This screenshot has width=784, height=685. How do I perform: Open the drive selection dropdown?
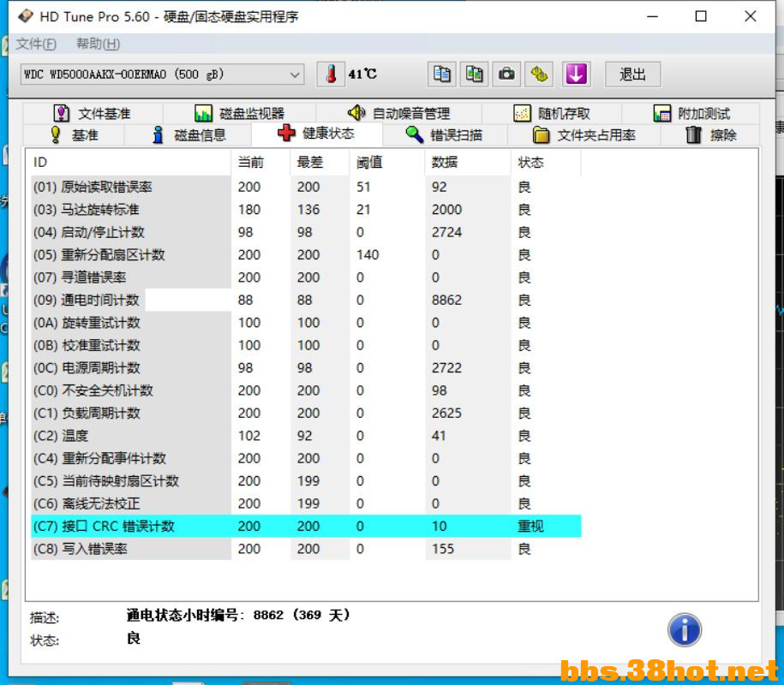click(162, 74)
